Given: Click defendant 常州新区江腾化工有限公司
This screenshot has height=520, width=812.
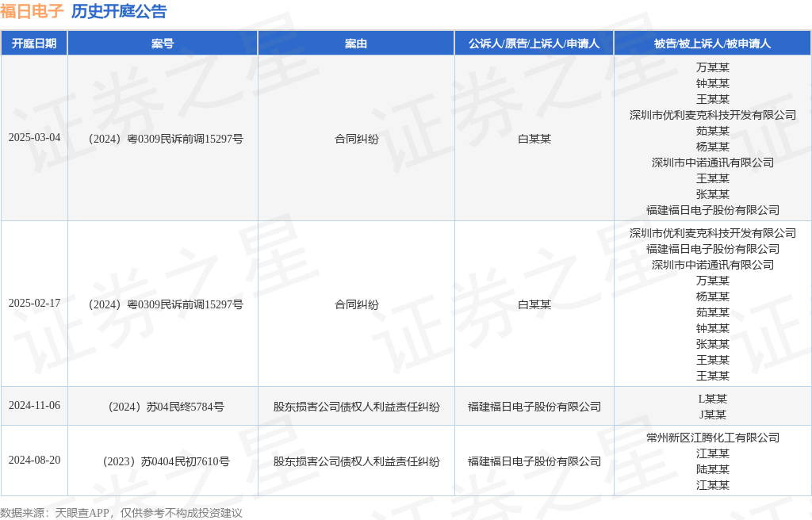Looking at the screenshot, I should point(713,438).
